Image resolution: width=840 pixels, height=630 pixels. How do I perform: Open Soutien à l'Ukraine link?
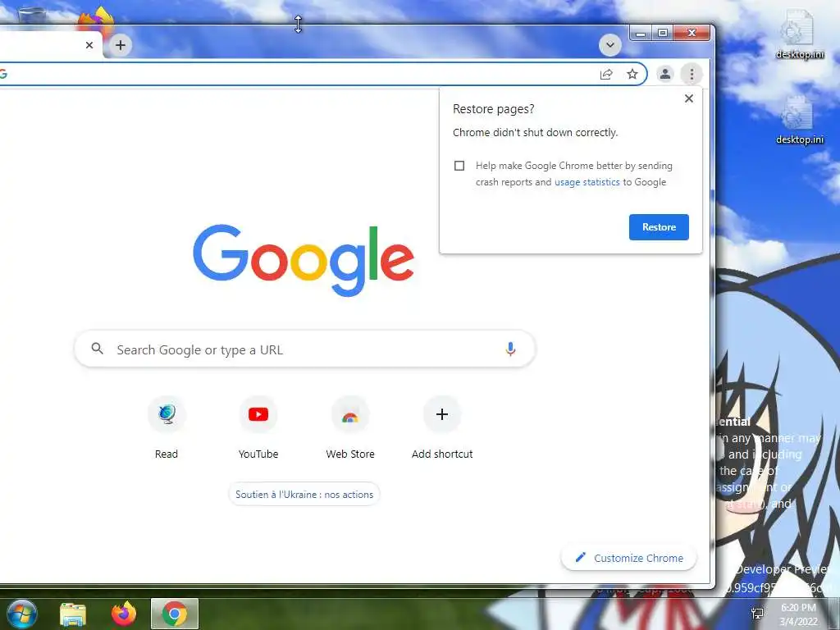click(x=304, y=495)
